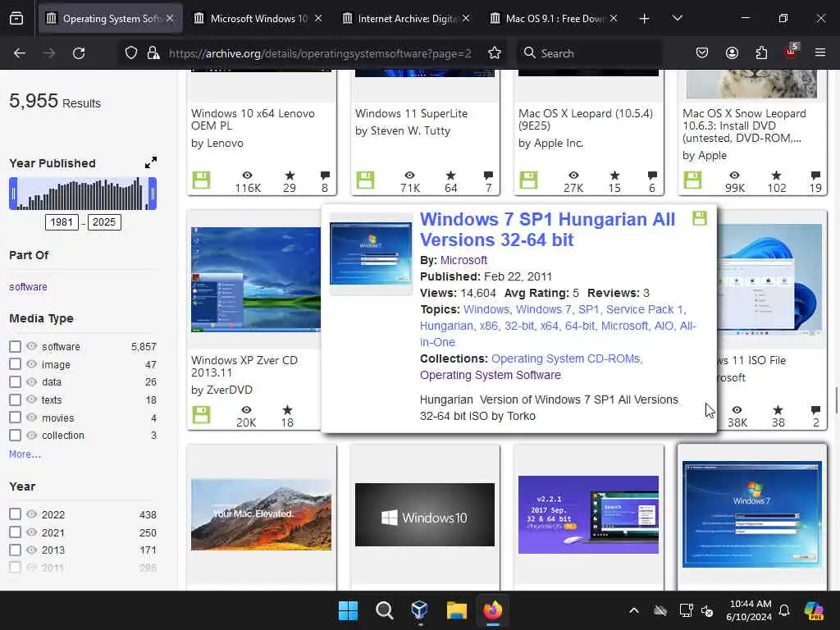840x630 pixels.
Task: Open the Pocket save icon
Action: coord(702,53)
